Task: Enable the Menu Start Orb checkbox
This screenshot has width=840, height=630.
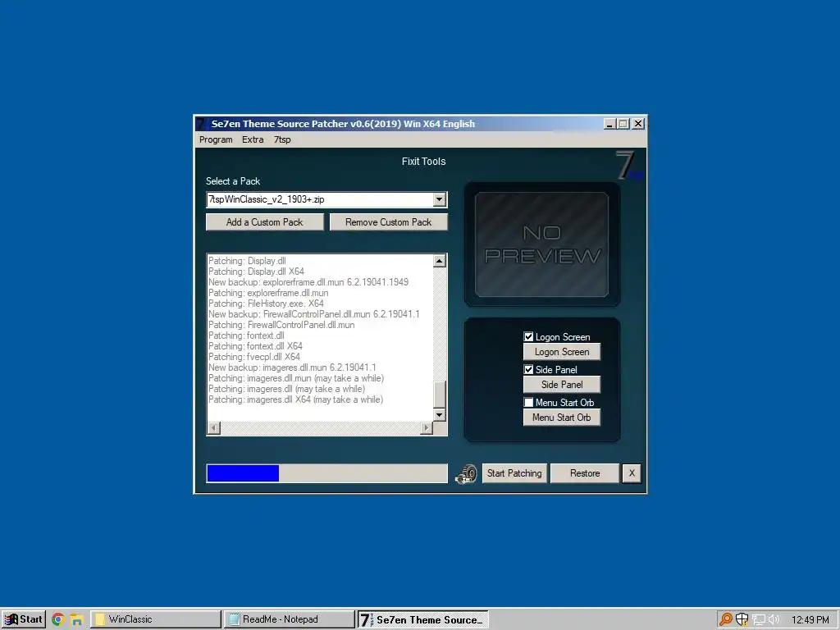Action: pyautogui.click(x=528, y=402)
